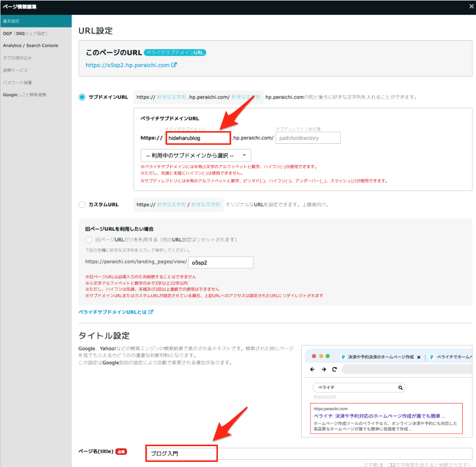Click the ペライチサブドメインURLとは help link
The image size is (476, 467).
tap(113, 312)
